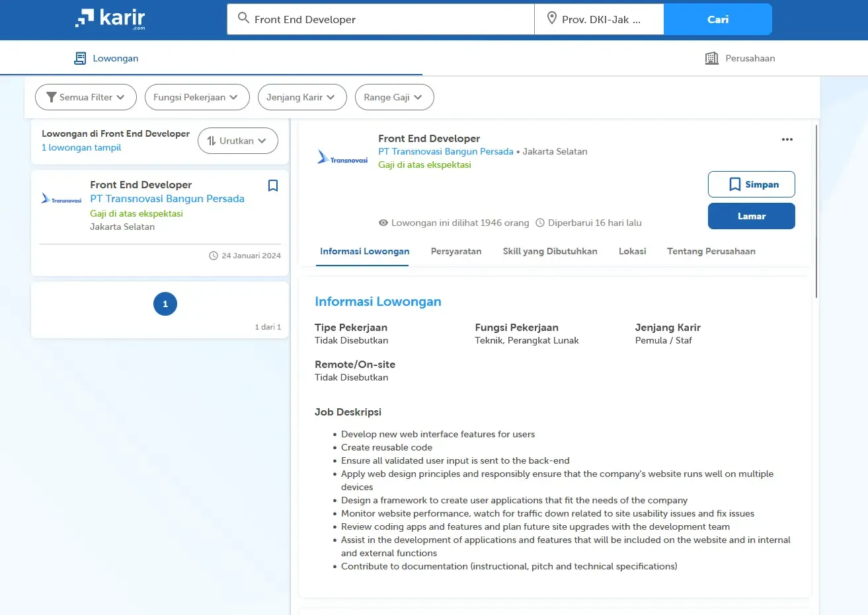Switch to the Lowongan tab
Image resolution: width=868 pixels, height=615 pixels.
coord(106,58)
